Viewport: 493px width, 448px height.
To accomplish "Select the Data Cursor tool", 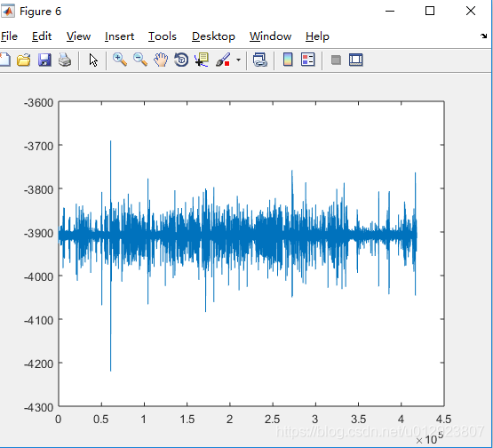I will 202,60.
